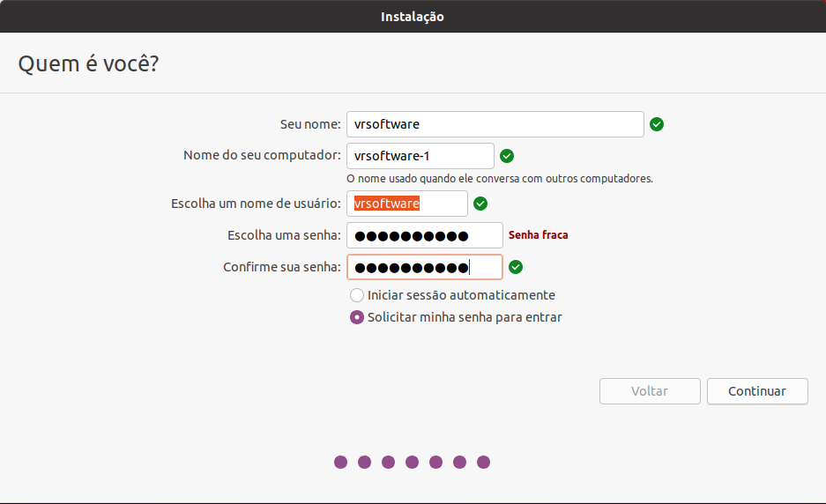Select Solicitar minha senha para entrar

(x=357, y=317)
